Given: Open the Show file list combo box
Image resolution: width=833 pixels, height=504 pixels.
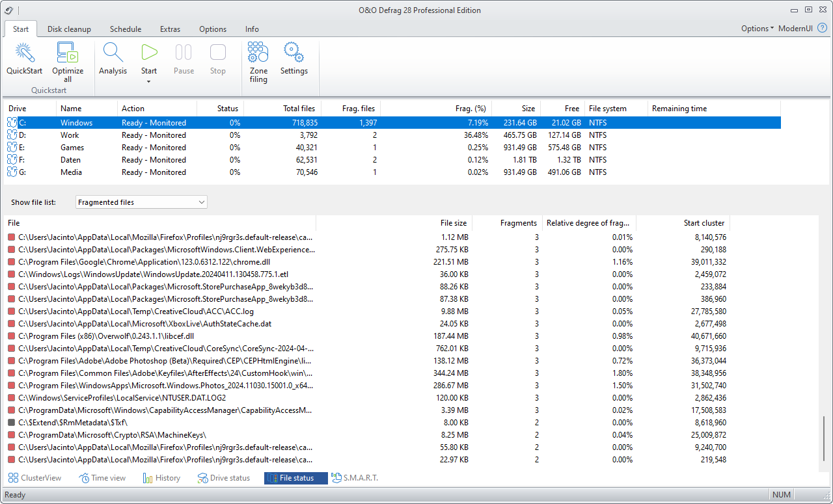Looking at the screenshot, I should tap(141, 202).
